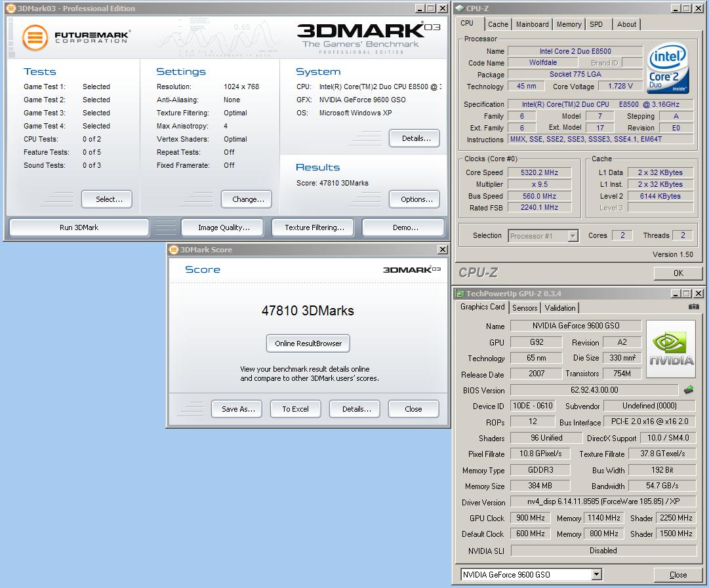The width and height of the screenshot is (709, 588).
Task: Click the Rated FSB value 2240.1 MHz
Action: coord(539,207)
